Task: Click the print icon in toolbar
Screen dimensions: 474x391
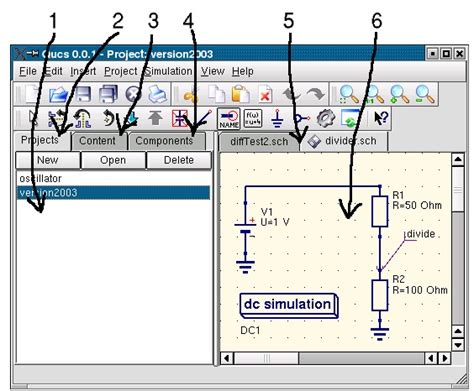Action: tap(157, 95)
